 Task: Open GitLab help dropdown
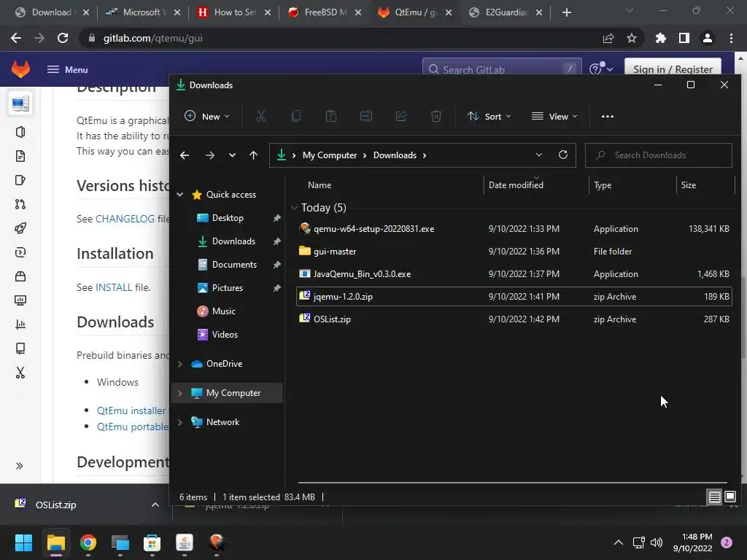click(601, 69)
